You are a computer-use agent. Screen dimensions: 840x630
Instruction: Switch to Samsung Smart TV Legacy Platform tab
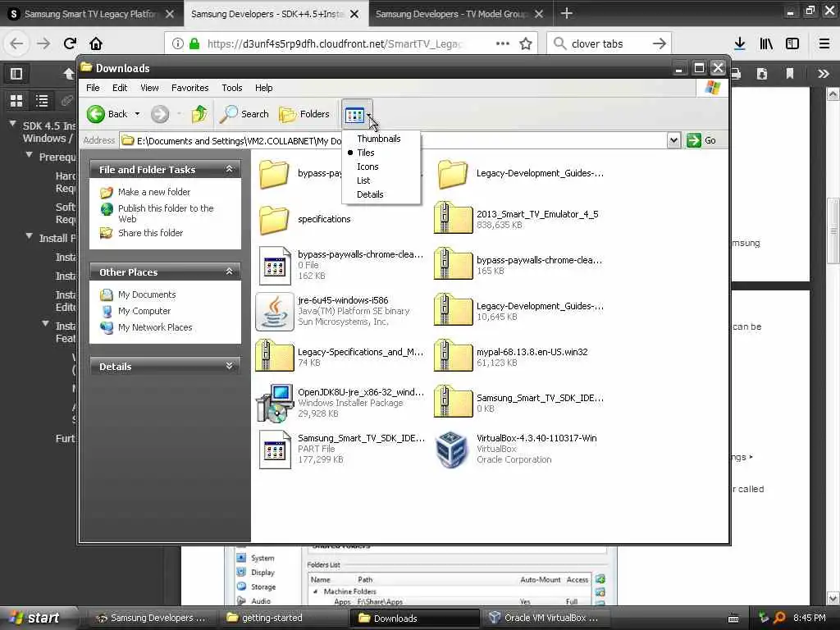click(x=91, y=14)
